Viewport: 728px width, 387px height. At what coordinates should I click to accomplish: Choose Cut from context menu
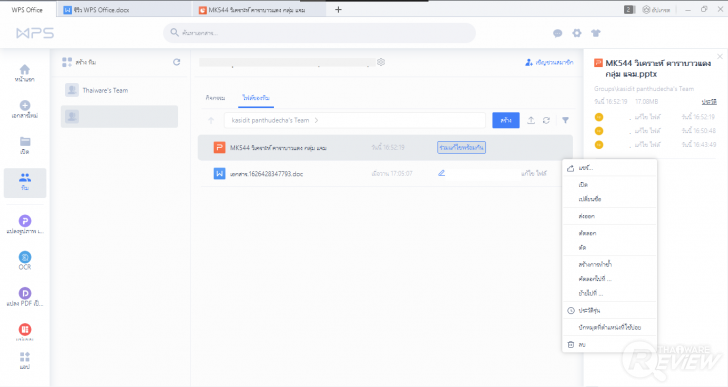tap(610, 248)
